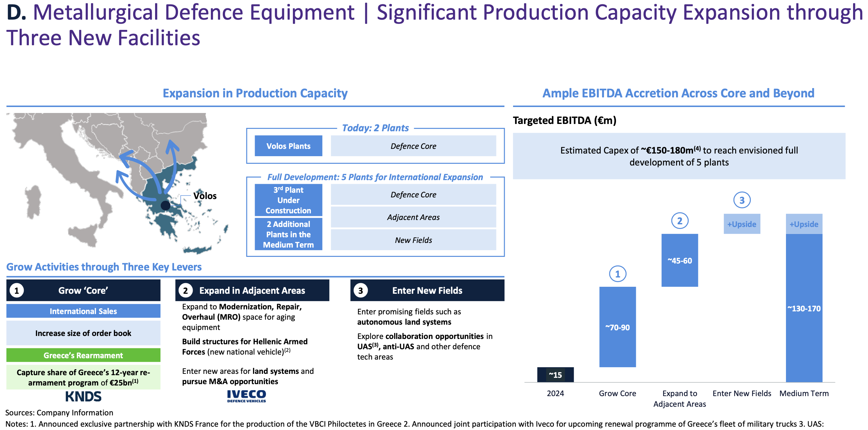Viewport: 868px width, 430px height.
Task: Click the ~15 bar for 2024
Action: (555, 375)
